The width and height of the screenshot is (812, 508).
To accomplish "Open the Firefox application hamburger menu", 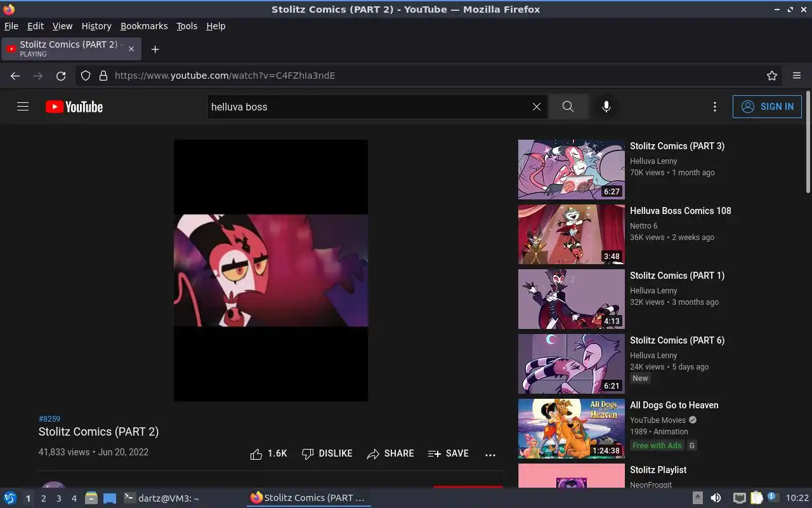I will click(797, 76).
